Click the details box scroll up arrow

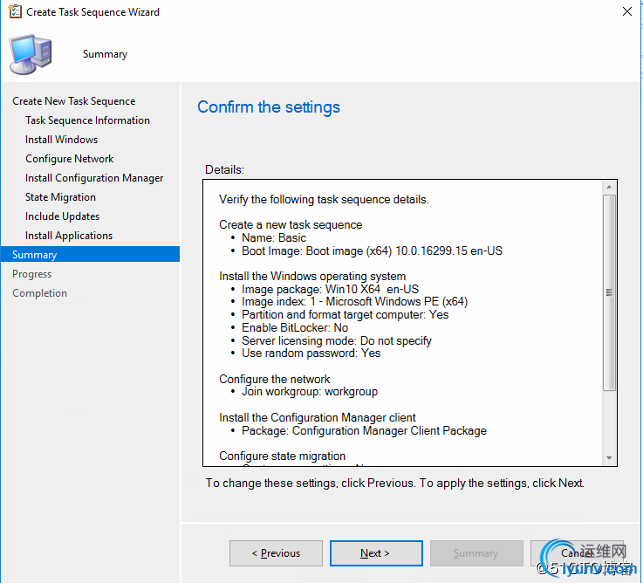coord(609,187)
